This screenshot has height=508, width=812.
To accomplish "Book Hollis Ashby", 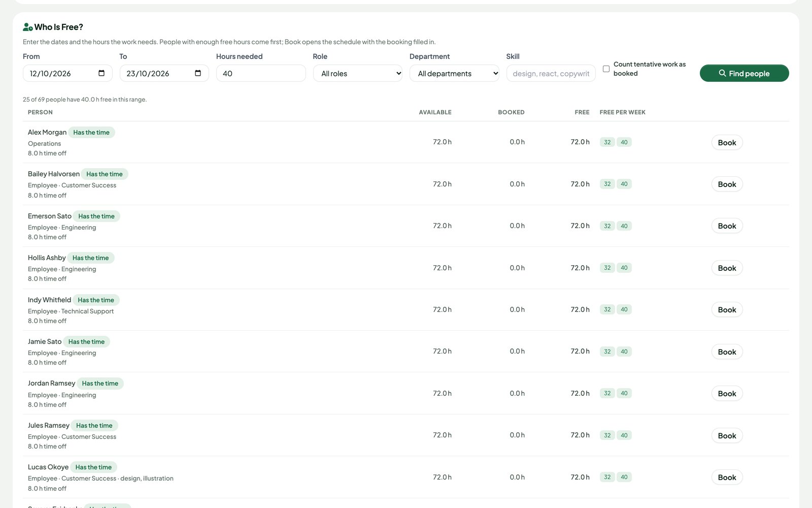I will pos(727,268).
